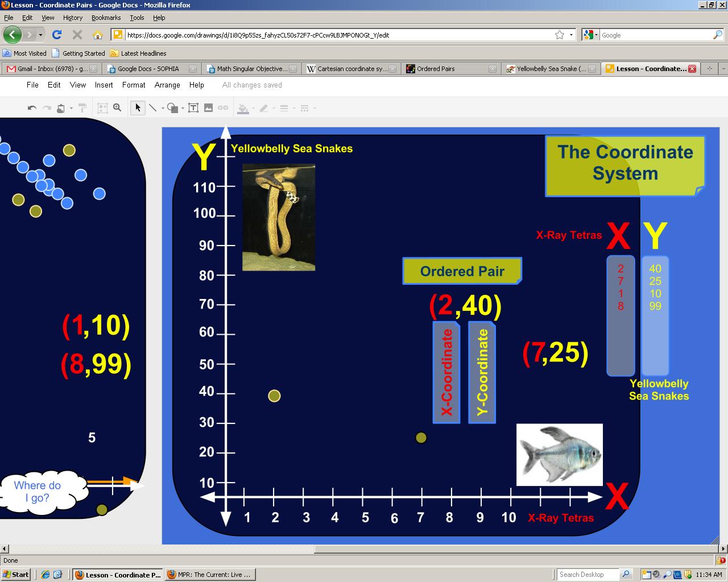Click the Most Visited bookmark button
Screen dimensions: 728x582
click(25, 53)
